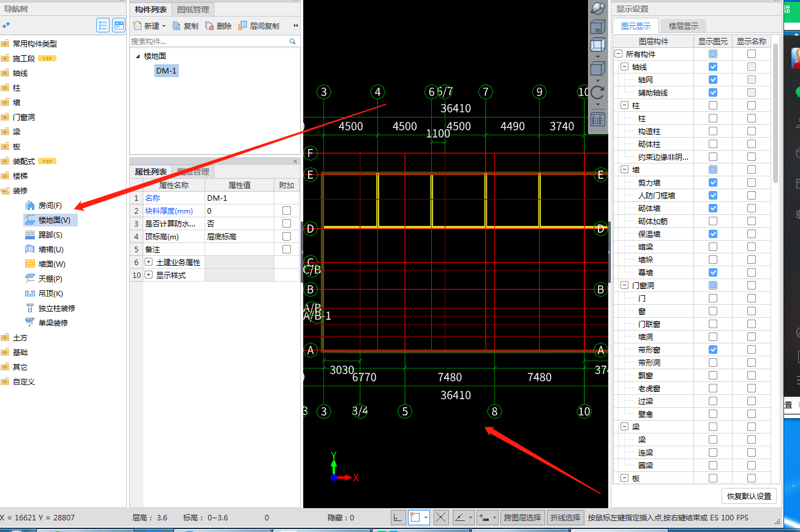The image size is (800, 532).
Task: Click the 删除 delete icon
Action: point(209,26)
